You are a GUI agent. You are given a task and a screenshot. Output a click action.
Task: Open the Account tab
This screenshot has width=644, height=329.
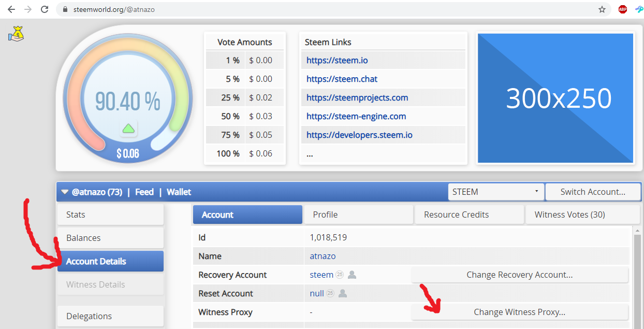(x=247, y=214)
